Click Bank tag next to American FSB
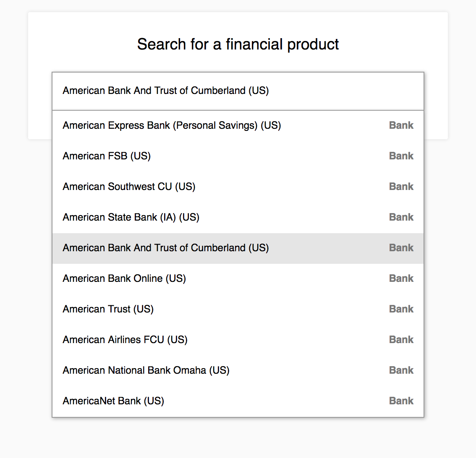476x458 pixels. [x=401, y=156]
